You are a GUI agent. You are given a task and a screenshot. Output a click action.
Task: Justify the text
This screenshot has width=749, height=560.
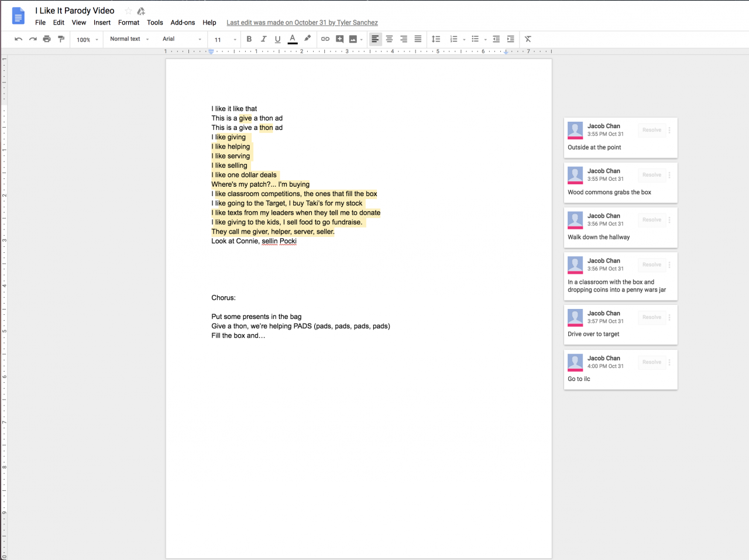pos(418,39)
